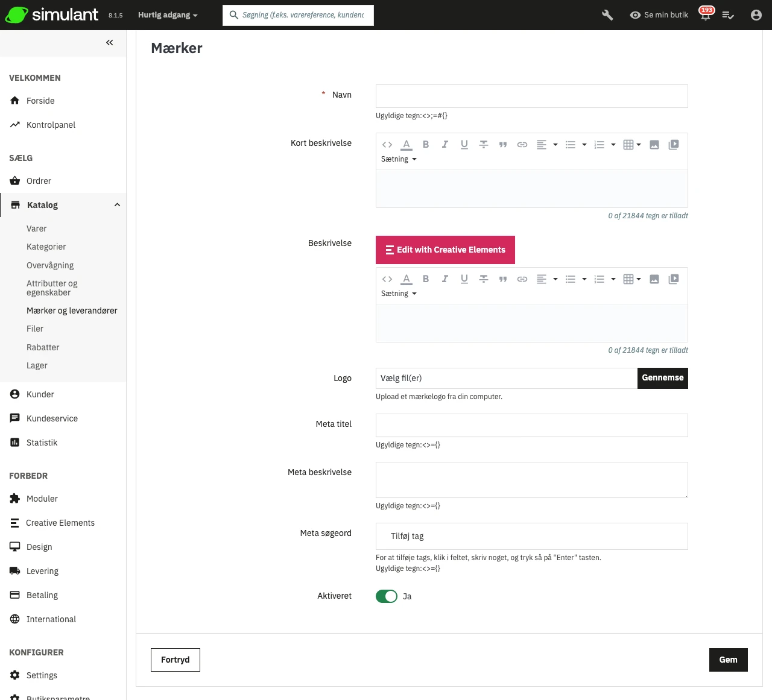772x700 pixels.
Task: Toggle the Aktiveret switch off
Action: 387,596
